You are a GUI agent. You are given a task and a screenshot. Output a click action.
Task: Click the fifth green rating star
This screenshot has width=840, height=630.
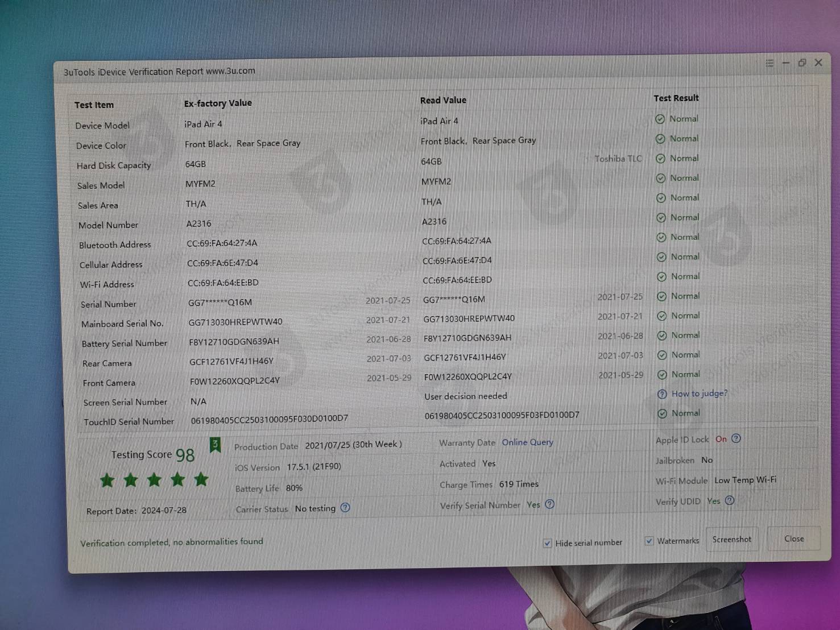coord(201,479)
